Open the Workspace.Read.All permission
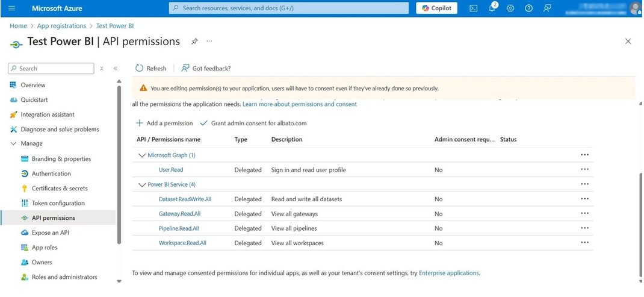 click(x=183, y=243)
